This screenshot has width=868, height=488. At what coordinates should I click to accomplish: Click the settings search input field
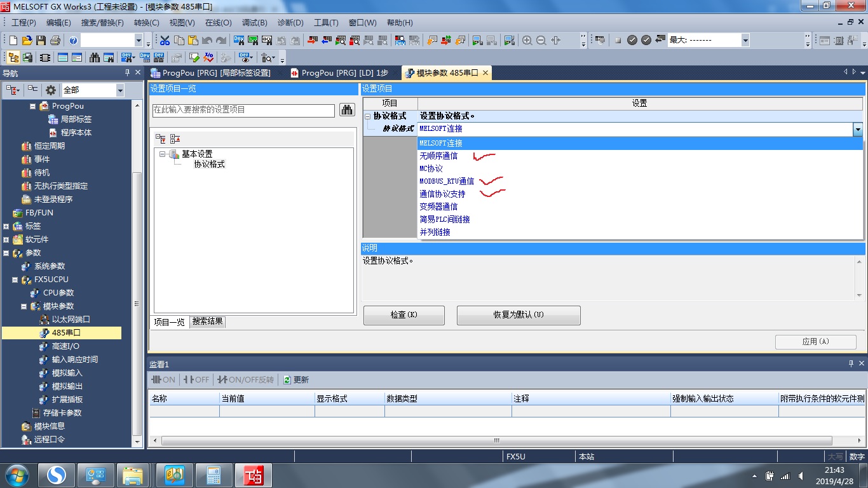coord(243,110)
